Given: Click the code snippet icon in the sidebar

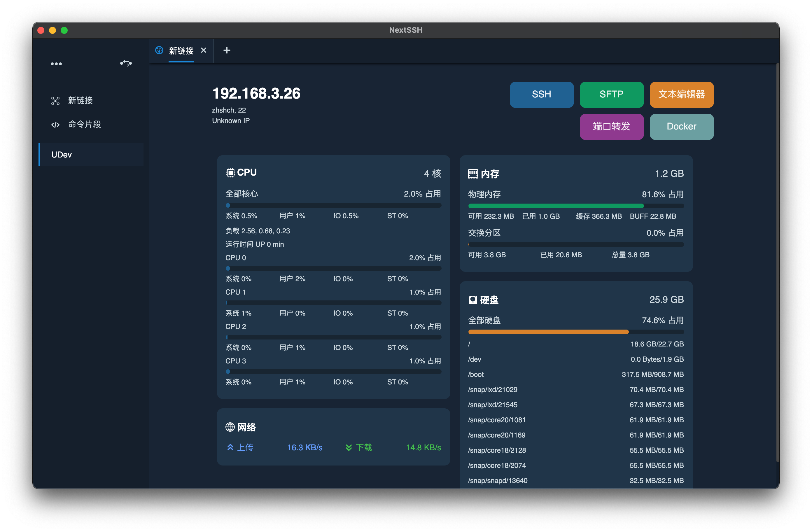Looking at the screenshot, I should 55,125.
